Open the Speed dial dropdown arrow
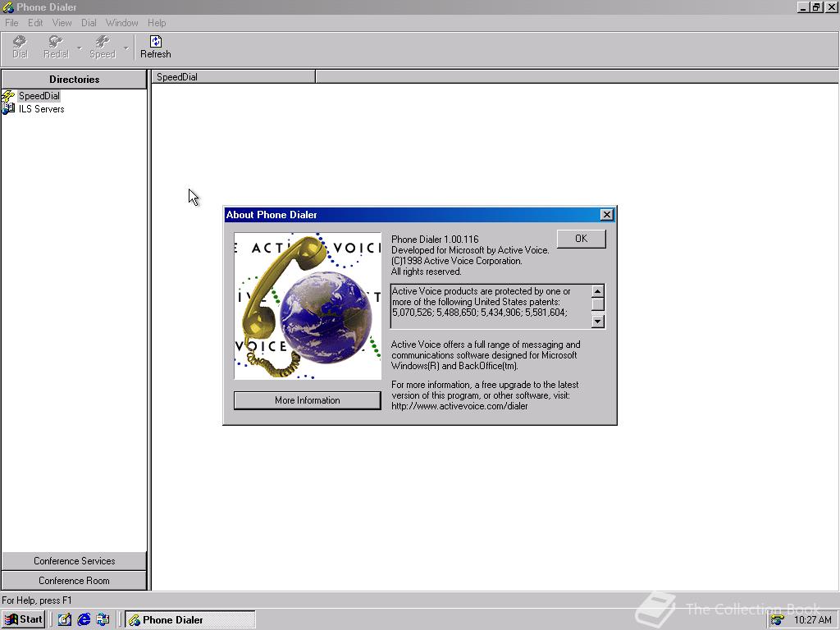This screenshot has height=630, width=840. pyautogui.click(x=126, y=48)
